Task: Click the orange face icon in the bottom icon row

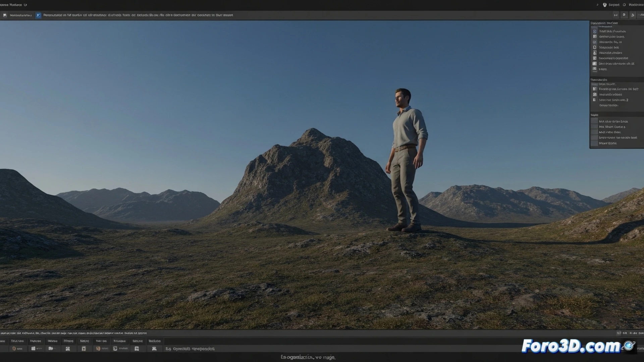Action: point(98,349)
